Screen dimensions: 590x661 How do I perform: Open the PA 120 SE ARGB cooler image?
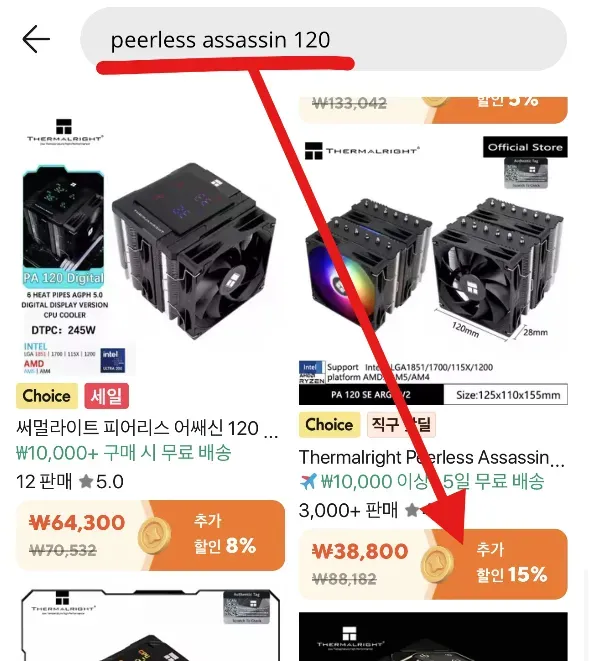pos(433,270)
